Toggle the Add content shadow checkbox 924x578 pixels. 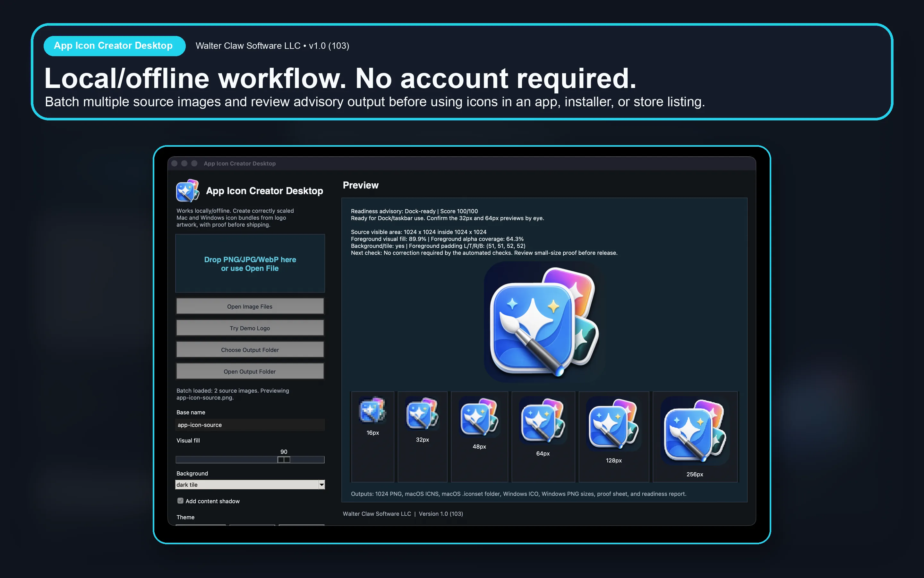[180, 501]
